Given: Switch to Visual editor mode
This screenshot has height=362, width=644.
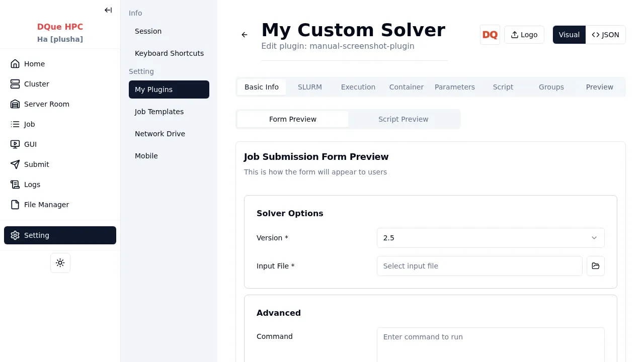Looking at the screenshot, I should click(569, 35).
